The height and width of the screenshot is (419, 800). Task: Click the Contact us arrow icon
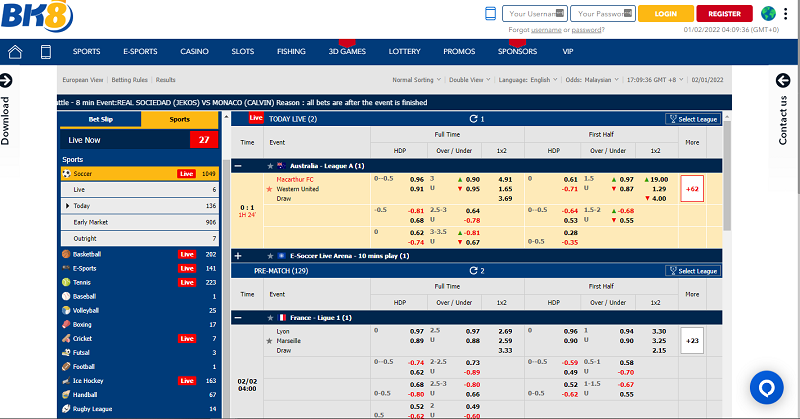[x=783, y=80]
